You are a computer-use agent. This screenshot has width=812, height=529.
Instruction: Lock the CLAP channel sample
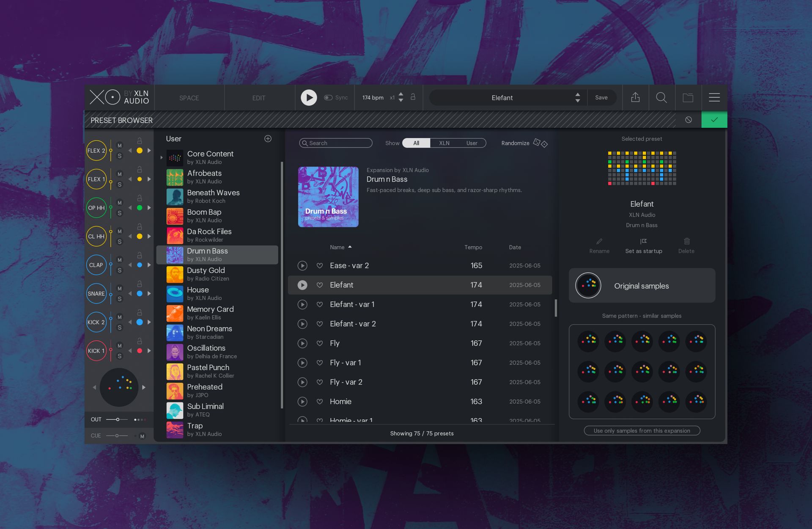pyautogui.click(x=140, y=255)
